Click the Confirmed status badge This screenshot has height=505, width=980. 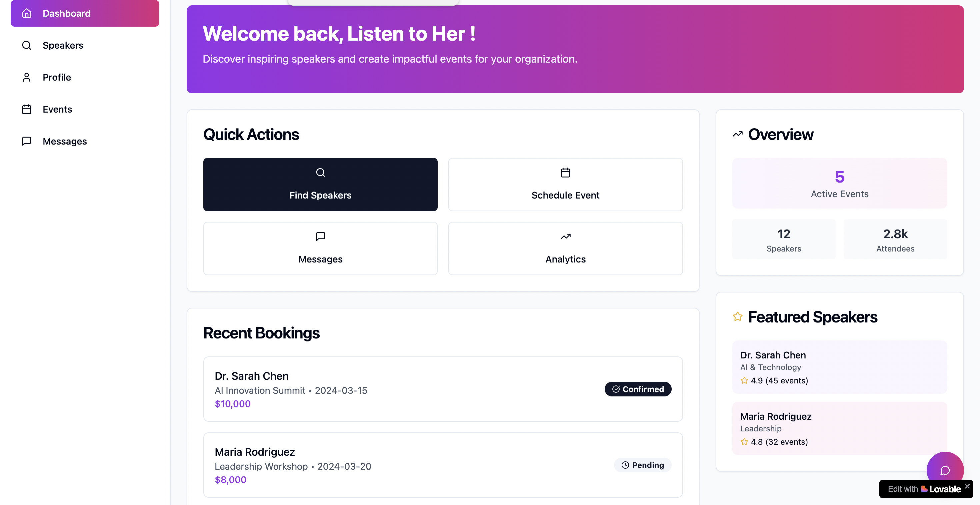point(638,389)
